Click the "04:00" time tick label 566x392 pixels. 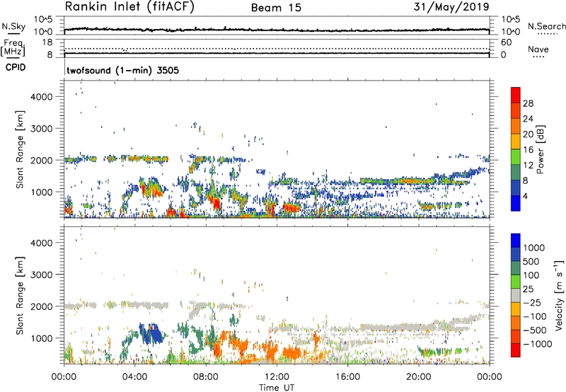[134, 377]
